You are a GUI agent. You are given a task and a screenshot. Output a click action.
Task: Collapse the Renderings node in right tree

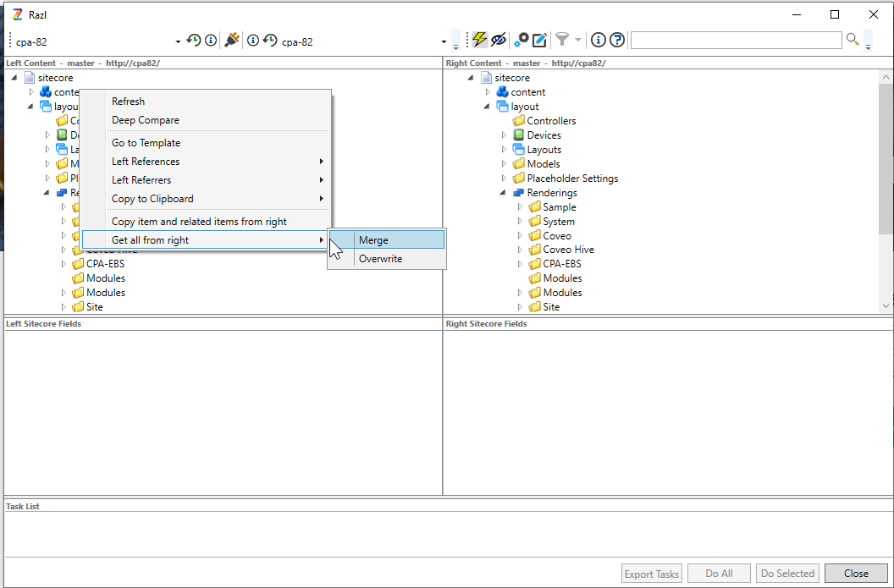[x=504, y=193]
